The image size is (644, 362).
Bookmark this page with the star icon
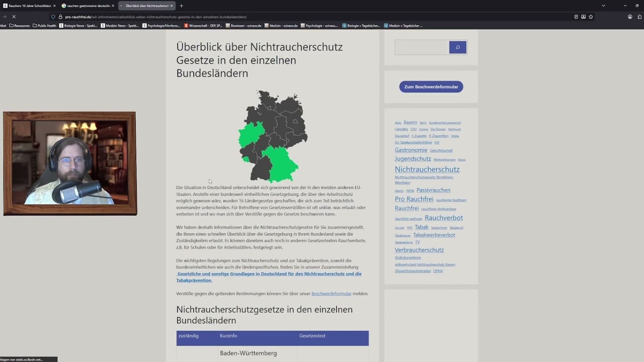[x=591, y=17]
